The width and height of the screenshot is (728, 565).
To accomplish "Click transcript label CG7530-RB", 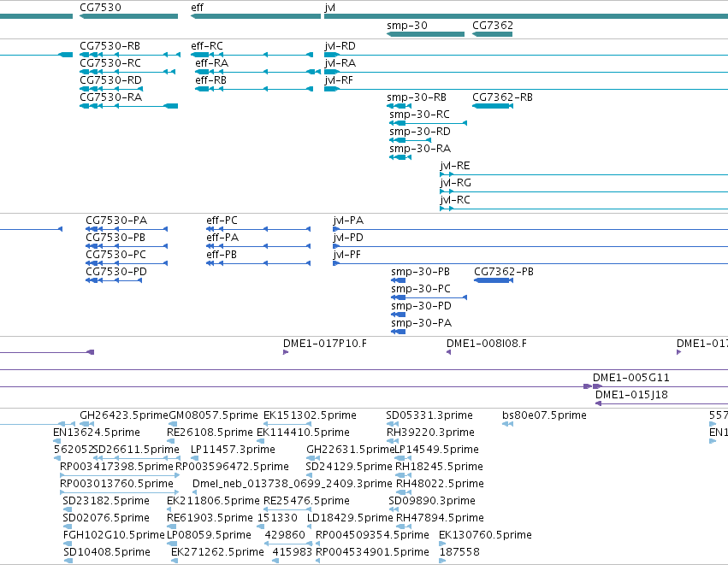I will coord(110,46).
